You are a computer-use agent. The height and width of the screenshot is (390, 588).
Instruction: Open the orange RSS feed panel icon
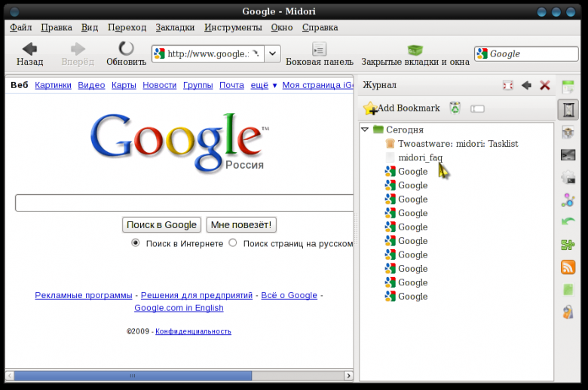tap(568, 267)
